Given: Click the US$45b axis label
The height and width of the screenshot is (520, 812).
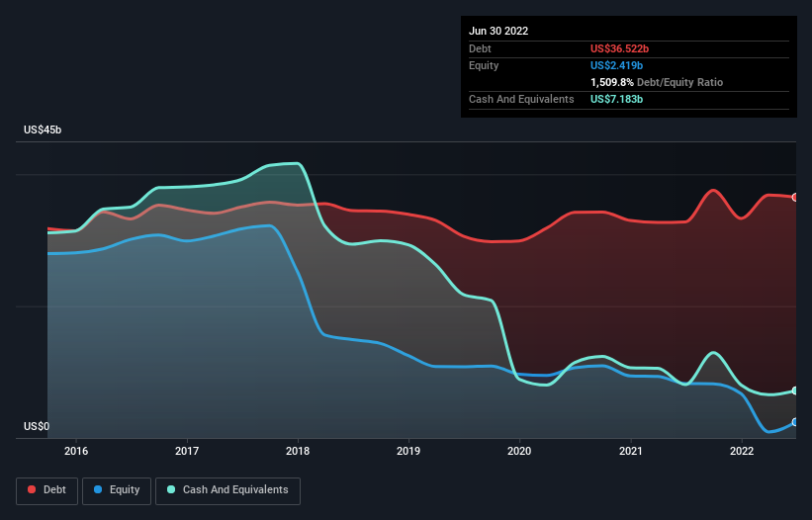Looking at the screenshot, I should [43, 130].
